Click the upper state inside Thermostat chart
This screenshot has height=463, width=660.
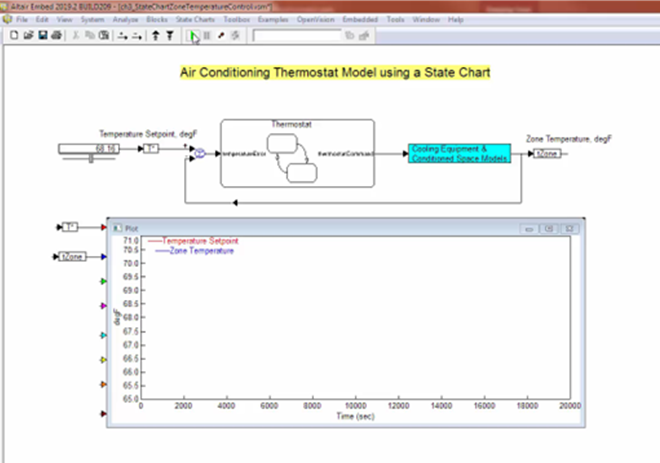click(282, 143)
